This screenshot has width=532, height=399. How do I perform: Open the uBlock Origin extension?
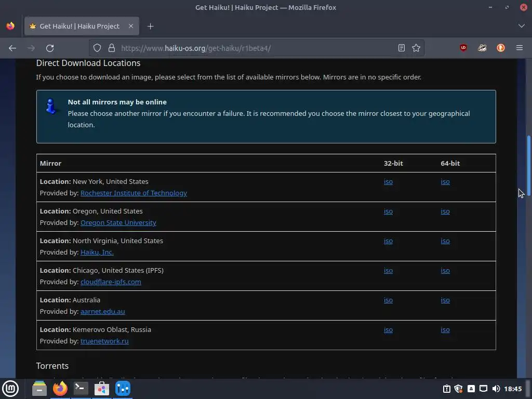[x=463, y=48]
